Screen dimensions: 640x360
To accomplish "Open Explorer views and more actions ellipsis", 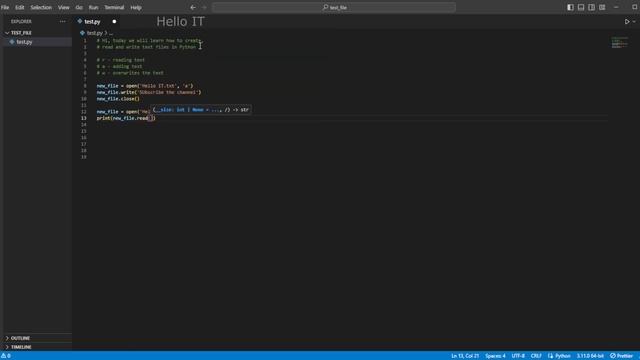I will (x=62, y=21).
